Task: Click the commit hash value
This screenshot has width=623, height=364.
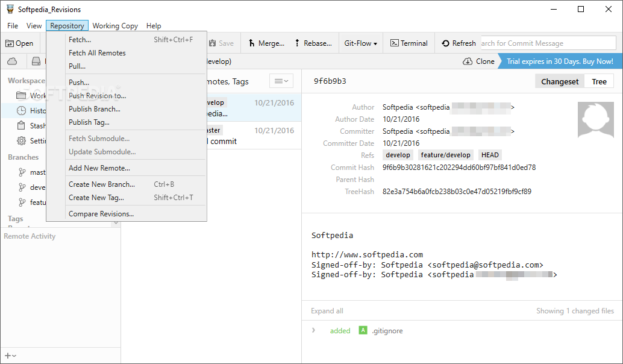Action: [459, 168]
